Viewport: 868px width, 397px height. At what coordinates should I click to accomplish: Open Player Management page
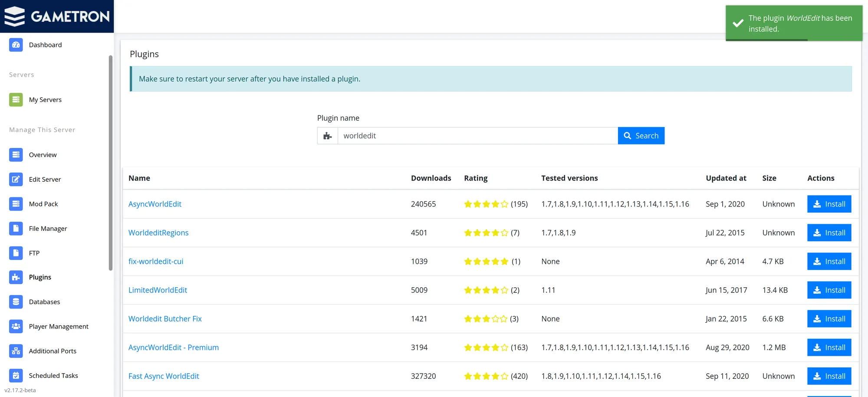59,326
